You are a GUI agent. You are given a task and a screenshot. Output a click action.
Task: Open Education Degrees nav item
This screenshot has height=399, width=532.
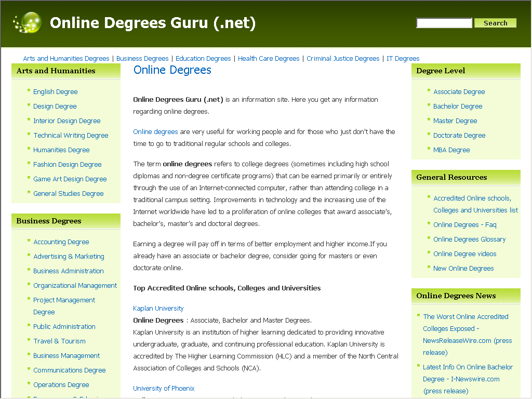coord(203,58)
